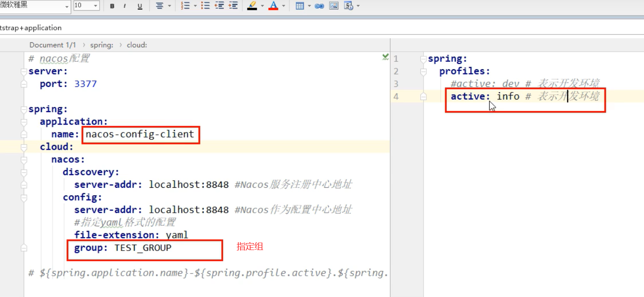
Task: Select the spring: breadcrumb
Action: [102, 45]
